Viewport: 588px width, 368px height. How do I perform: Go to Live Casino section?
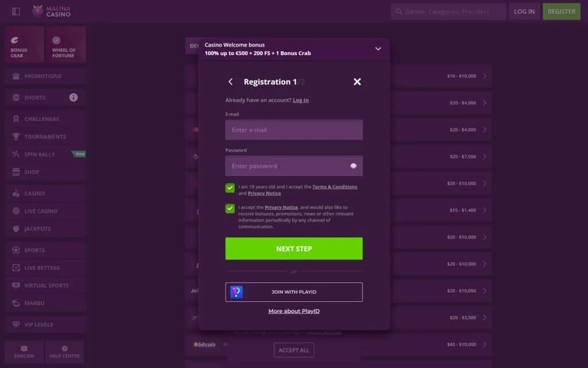45,211
